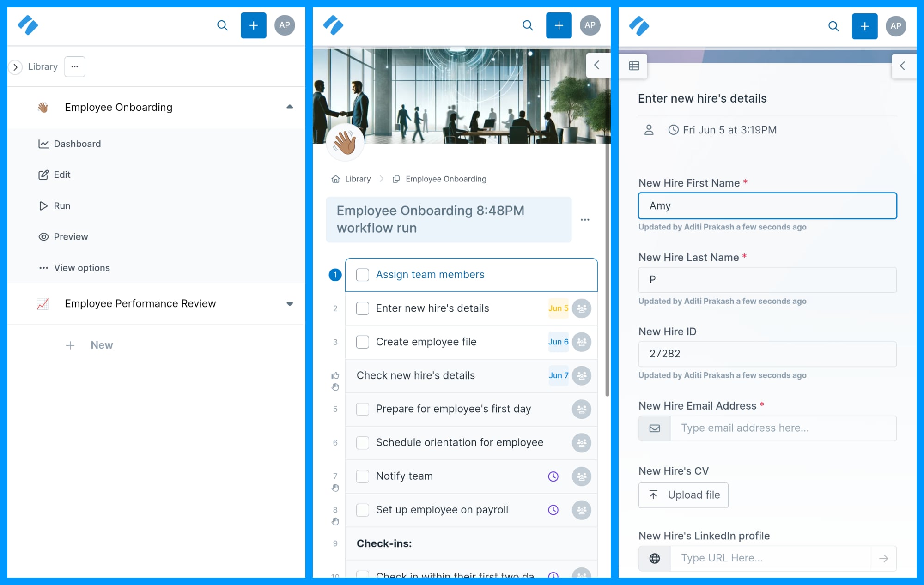This screenshot has height=585, width=924.
Task: Select Run menu item
Action: tap(54, 206)
